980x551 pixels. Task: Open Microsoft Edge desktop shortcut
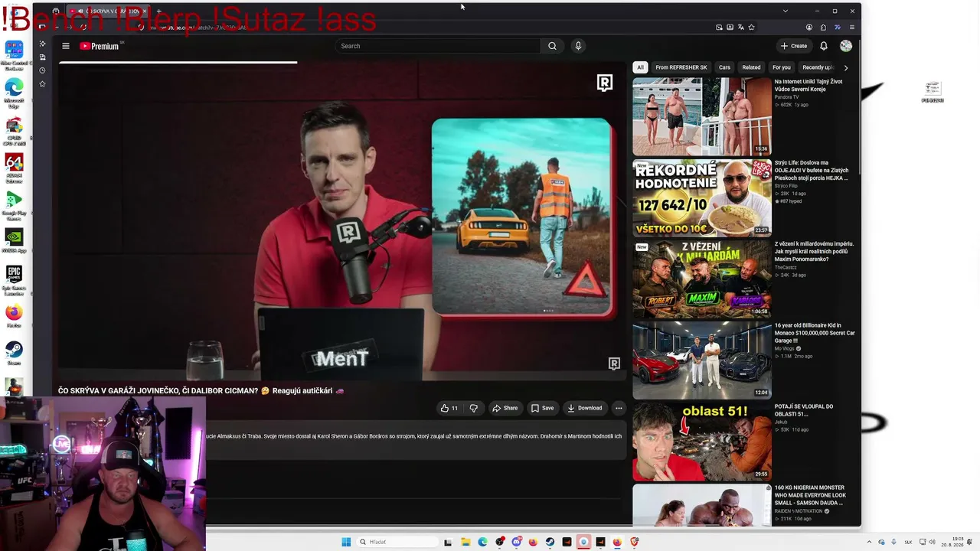pyautogui.click(x=14, y=93)
